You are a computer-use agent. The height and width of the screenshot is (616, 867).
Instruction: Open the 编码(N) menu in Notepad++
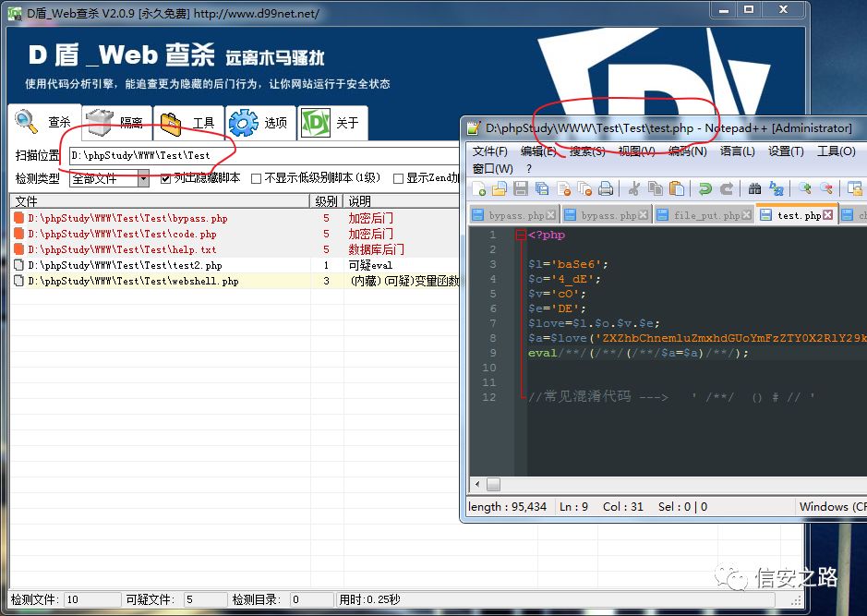pyautogui.click(x=687, y=151)
